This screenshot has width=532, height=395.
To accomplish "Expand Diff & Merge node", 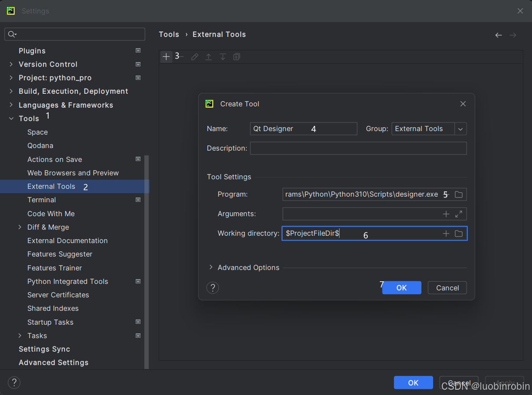I will click(20, 227).
